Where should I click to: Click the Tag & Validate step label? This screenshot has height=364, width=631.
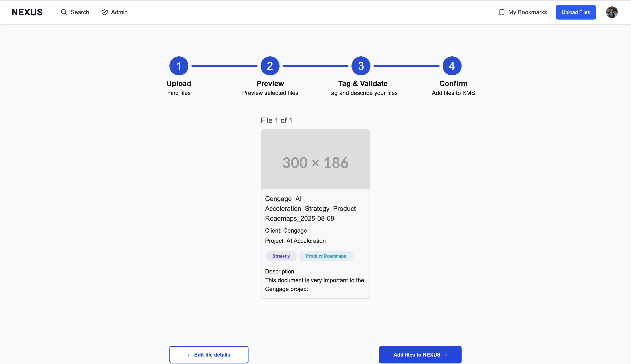(363, 83)
